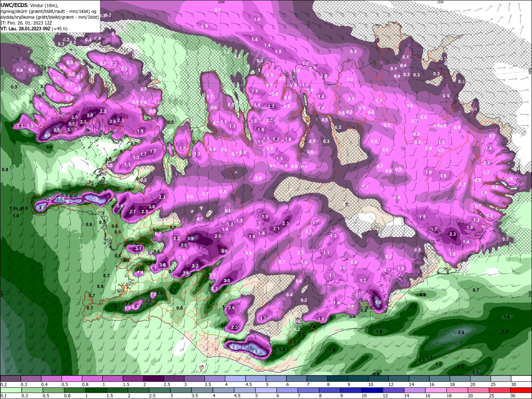
Task: Select the bright red 30 swatch in the lower legend row
Action: point(520,390)
